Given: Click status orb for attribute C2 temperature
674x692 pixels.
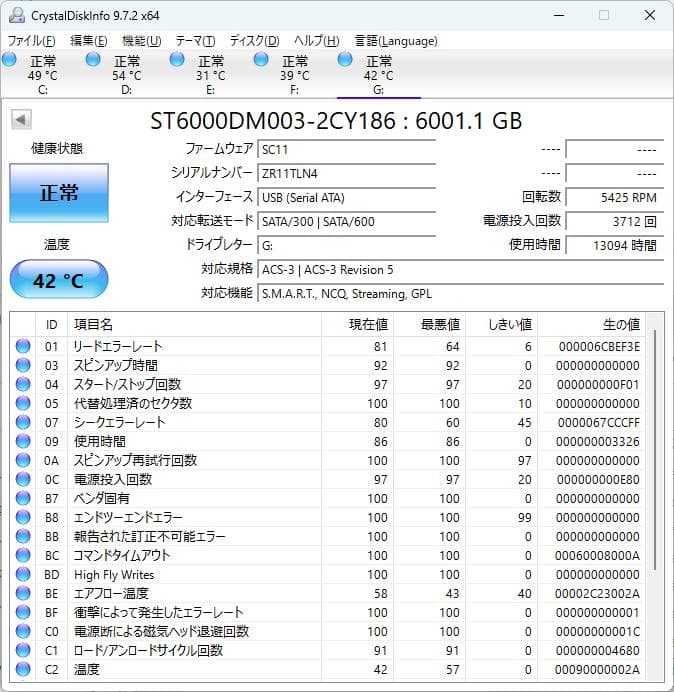Looking at the screenshot, I should point(23,669).
